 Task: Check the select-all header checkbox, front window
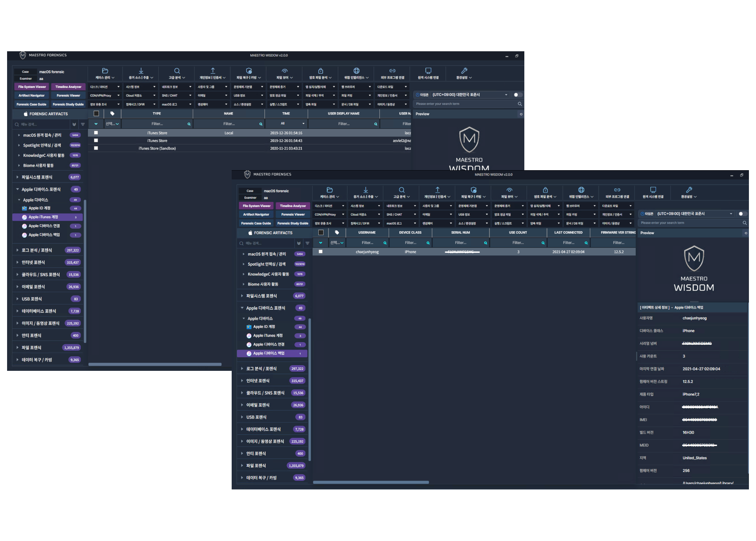pyautogui.click(x=321, y=232)
